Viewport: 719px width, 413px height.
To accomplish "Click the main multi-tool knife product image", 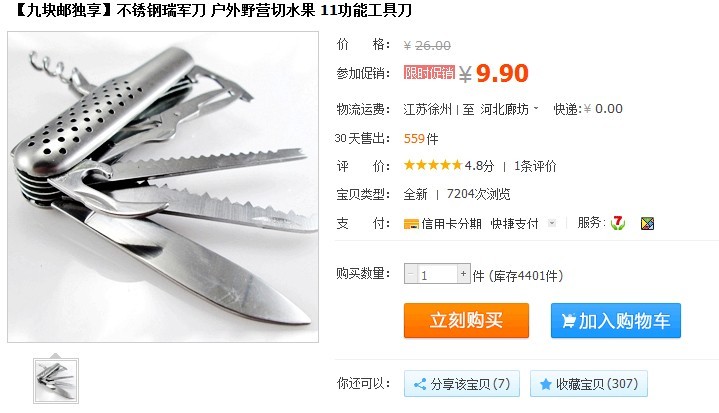I will (x=163, y=187).
